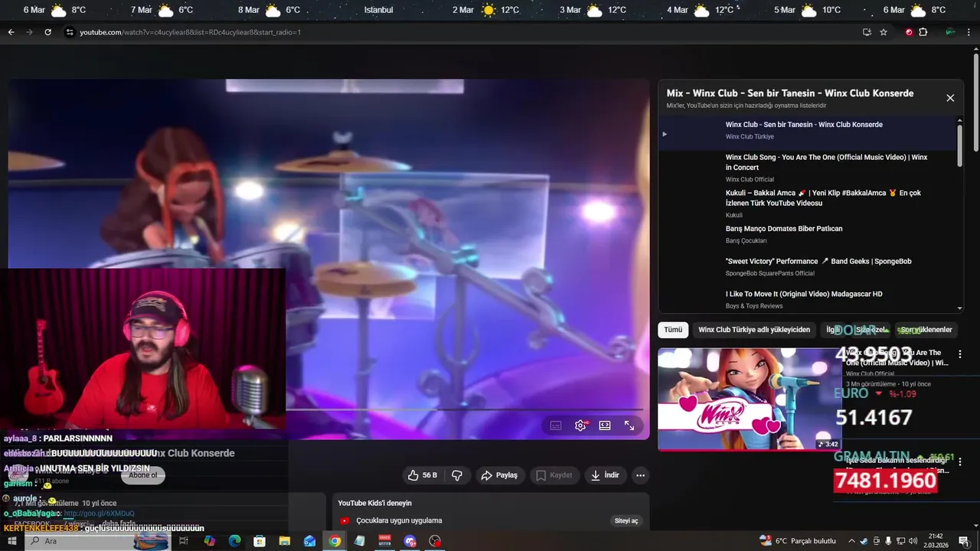Seek using the video progress bar
This screenshot has height=551, width=980.
pyautogui.click(x=464, y=409)
